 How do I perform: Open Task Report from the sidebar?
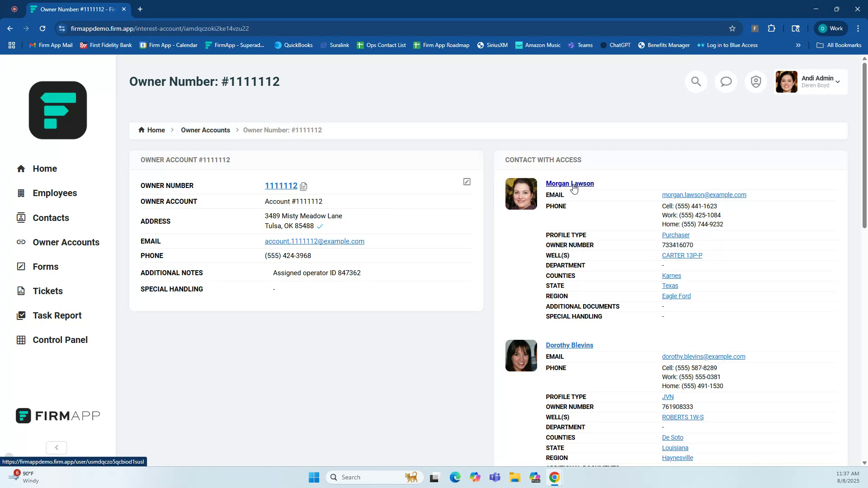click(57, 315)
